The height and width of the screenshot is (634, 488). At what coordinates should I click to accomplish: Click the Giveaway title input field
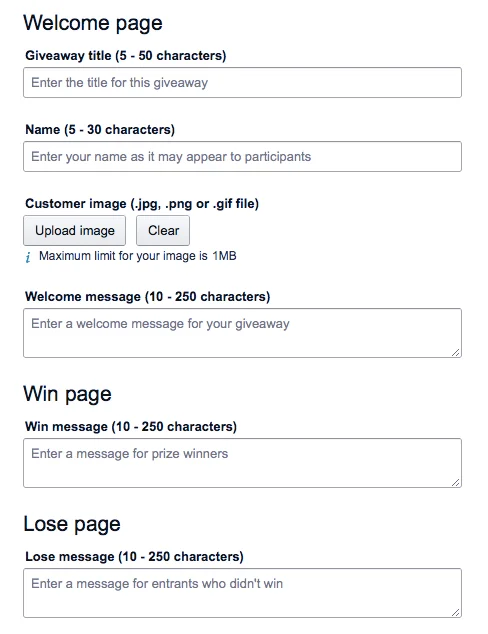click(242, 82)
